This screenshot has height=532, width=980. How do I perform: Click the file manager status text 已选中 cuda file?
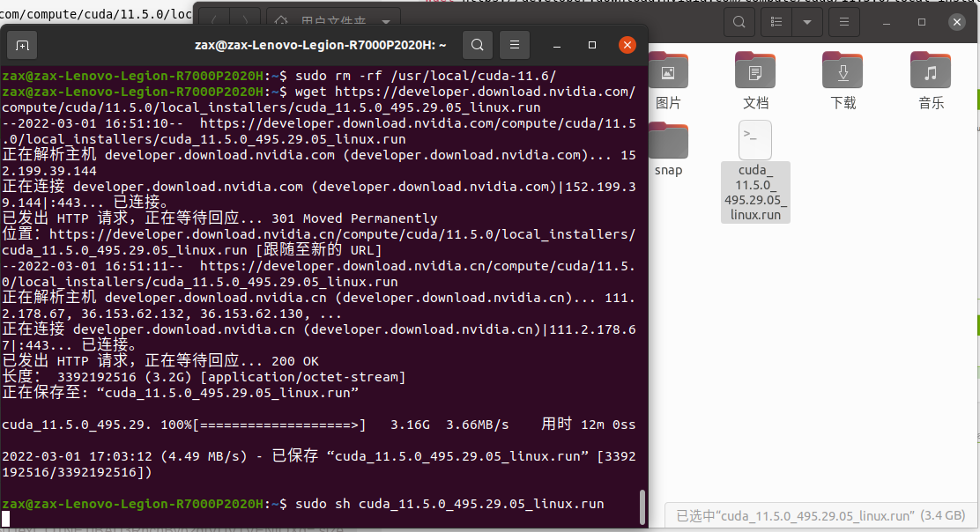(820, 516)
